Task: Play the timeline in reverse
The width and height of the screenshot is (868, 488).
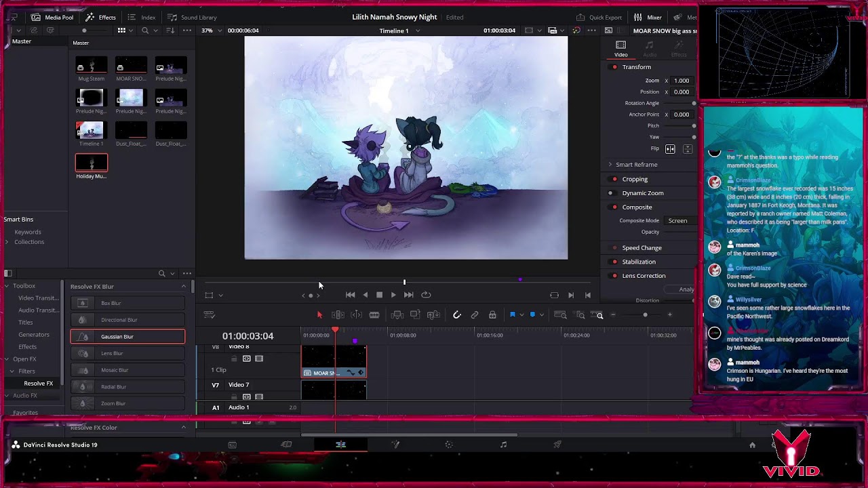Action: (x=366, y=295)
